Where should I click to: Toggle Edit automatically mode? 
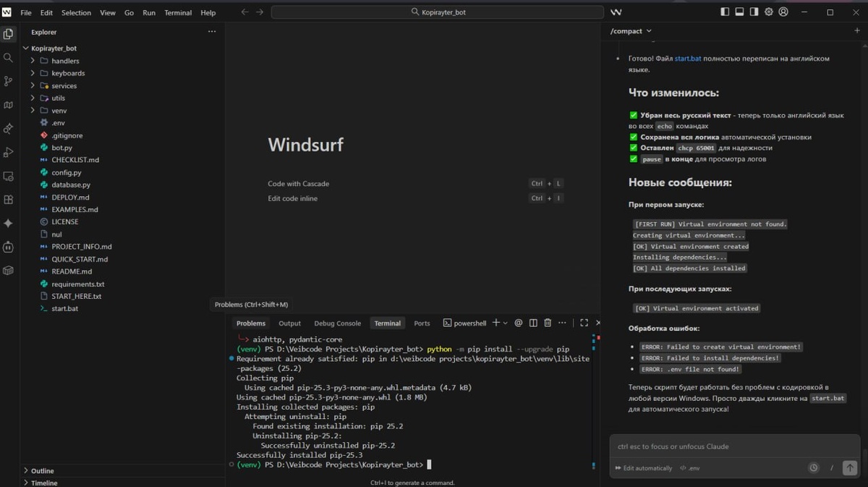(x=643, y=468)
